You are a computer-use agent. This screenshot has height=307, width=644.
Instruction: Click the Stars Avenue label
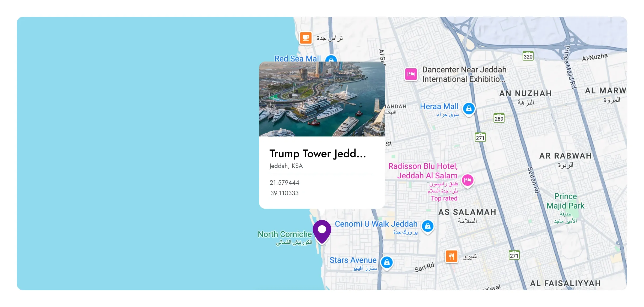[x=353, y=260]
